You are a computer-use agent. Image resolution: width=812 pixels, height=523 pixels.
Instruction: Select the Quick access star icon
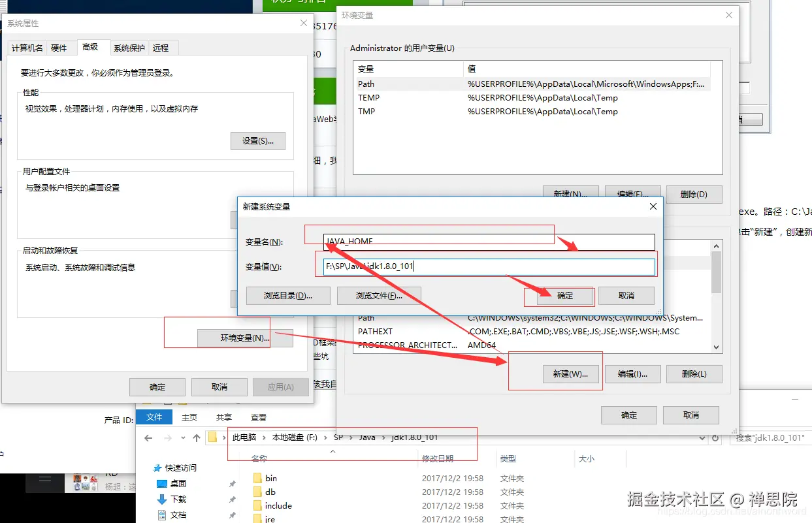(x=157, y=468)
